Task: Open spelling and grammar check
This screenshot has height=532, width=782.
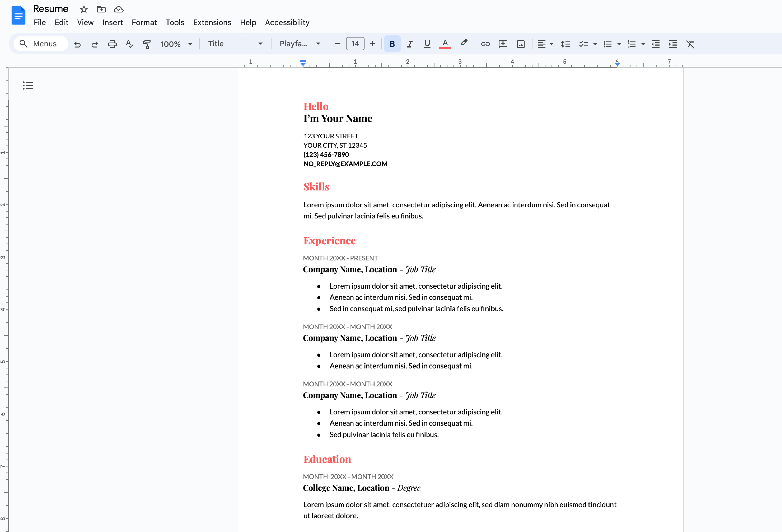Action: click(x=129, y=44)
